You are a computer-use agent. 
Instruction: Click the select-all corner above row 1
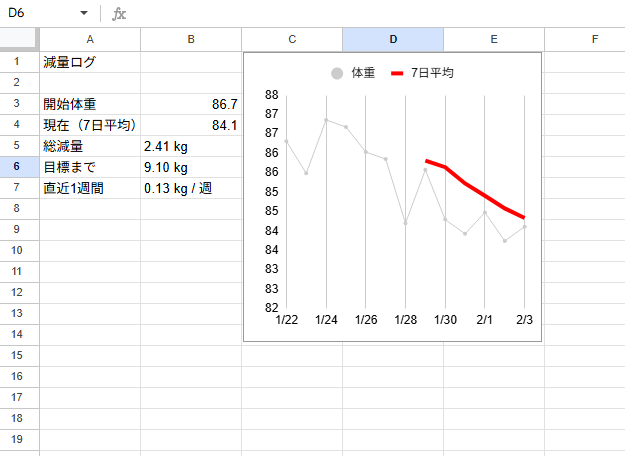(x=19, y=39)
